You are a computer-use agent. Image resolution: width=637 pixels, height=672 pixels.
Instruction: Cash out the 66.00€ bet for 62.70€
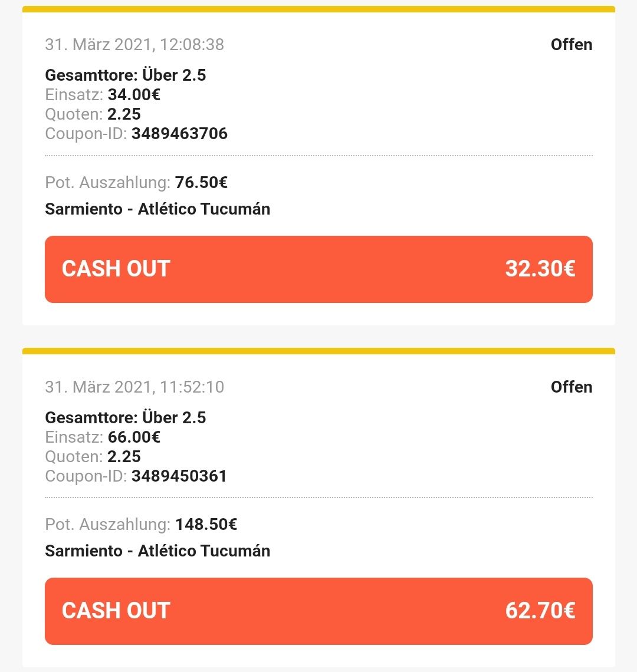tap(318, 611)
